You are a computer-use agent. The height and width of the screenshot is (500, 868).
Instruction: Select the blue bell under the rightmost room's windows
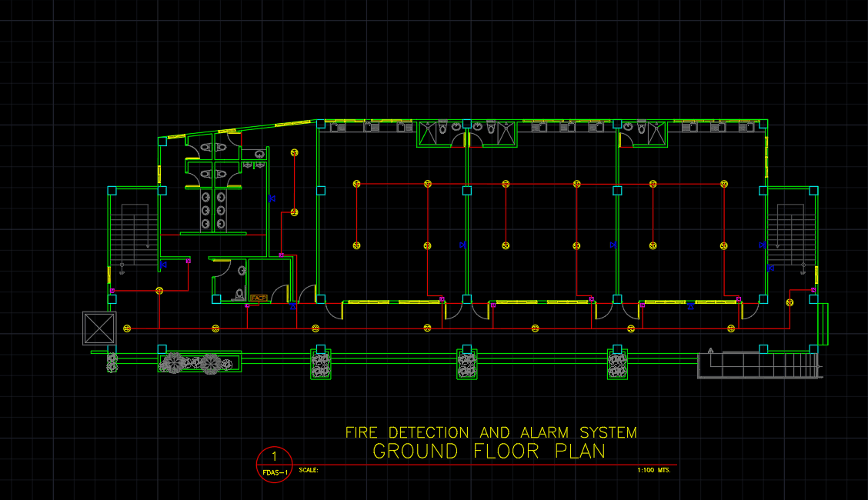[x=690, y=305]
